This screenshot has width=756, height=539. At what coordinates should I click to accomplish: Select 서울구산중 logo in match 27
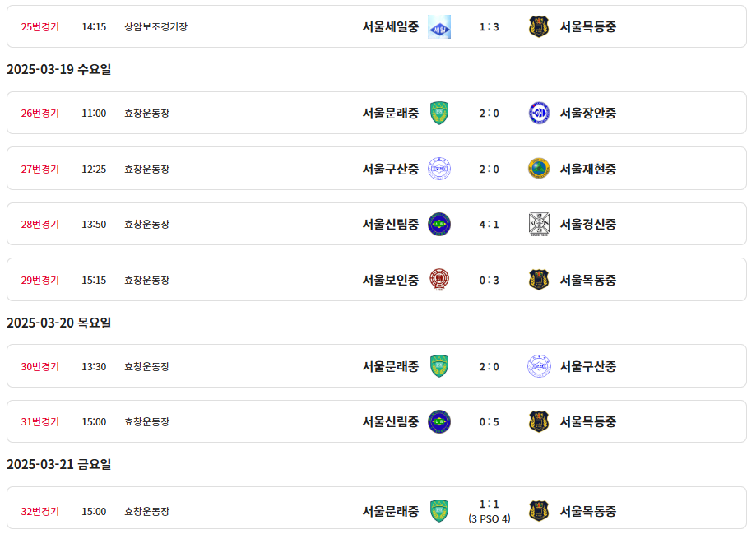point(439,169)
